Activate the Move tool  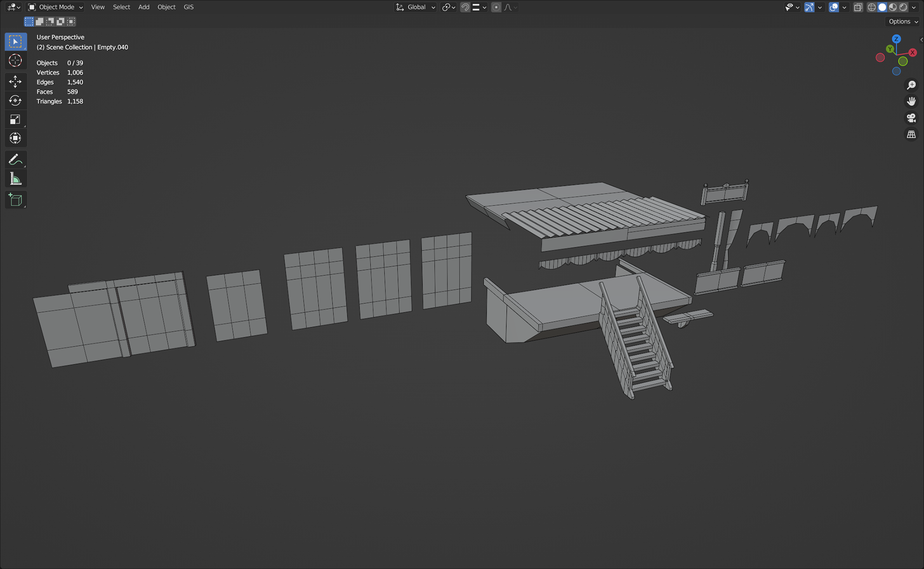[15, 81]
